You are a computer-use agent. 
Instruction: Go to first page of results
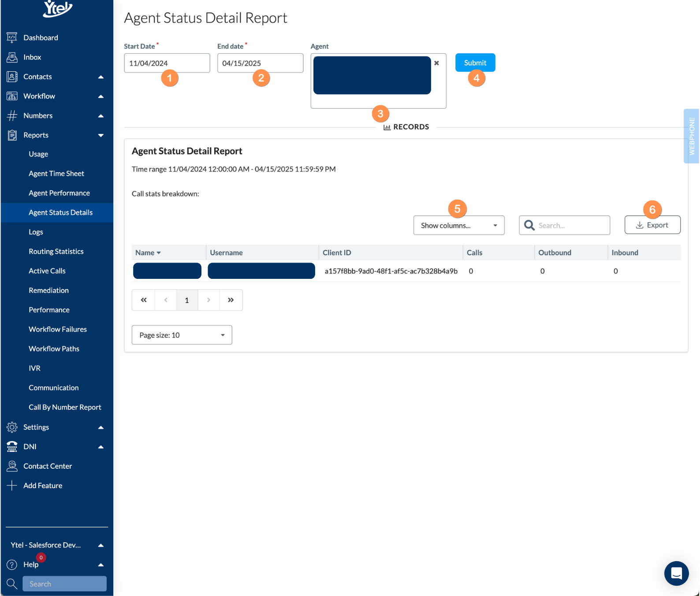[143, 300]
